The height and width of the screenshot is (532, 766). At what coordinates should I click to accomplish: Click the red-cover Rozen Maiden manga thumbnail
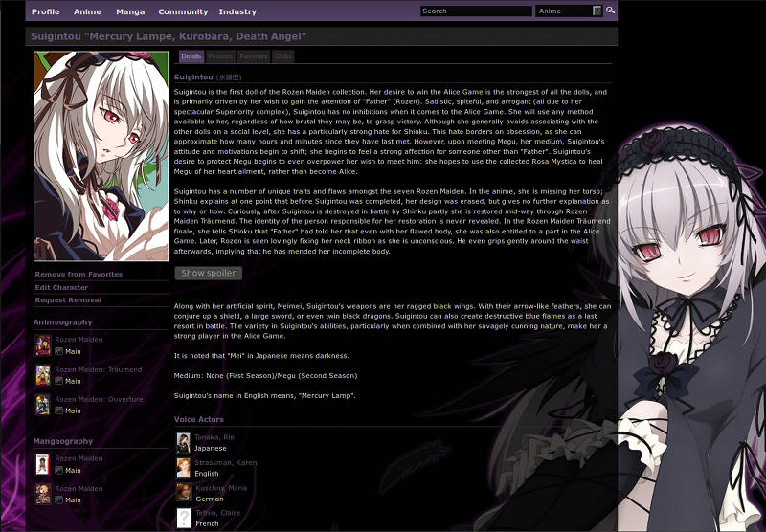pos(43,494)
